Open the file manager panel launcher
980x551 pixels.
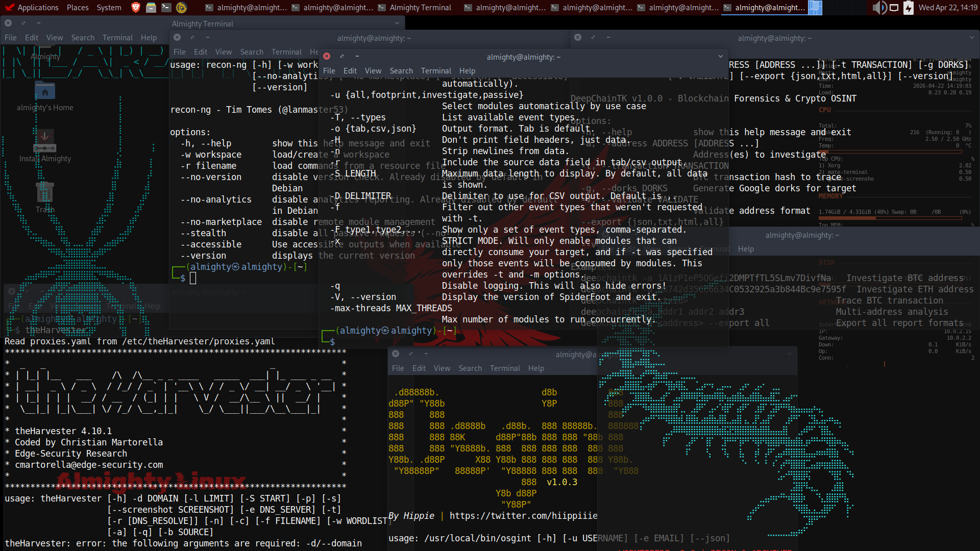point(151,8)
